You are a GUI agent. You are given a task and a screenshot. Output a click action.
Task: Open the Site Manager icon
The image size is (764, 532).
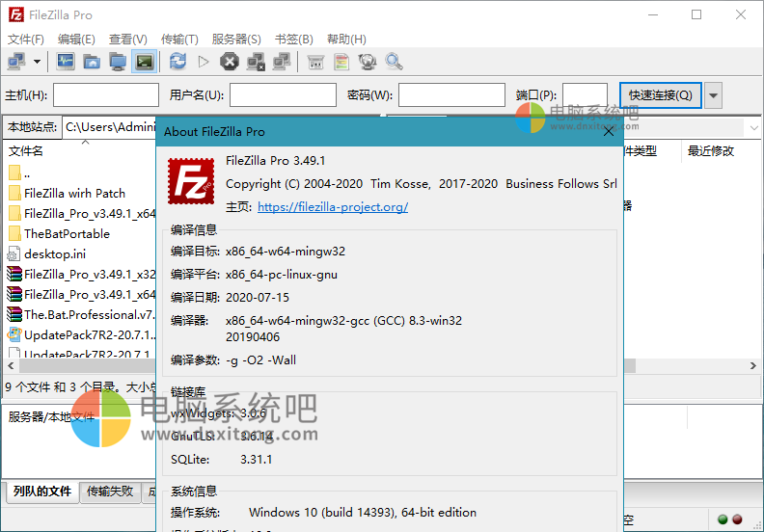pyautogui.click(x=16, y=62)
